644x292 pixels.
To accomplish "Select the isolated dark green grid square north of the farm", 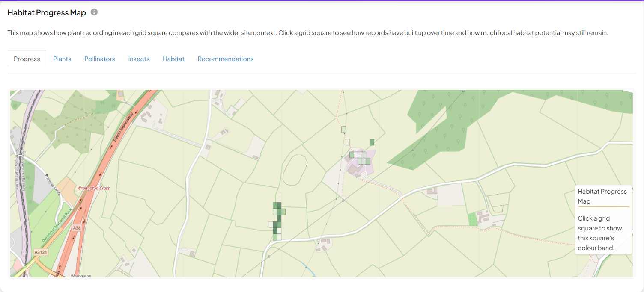I will pyautogui.click(x=372, y=142).
